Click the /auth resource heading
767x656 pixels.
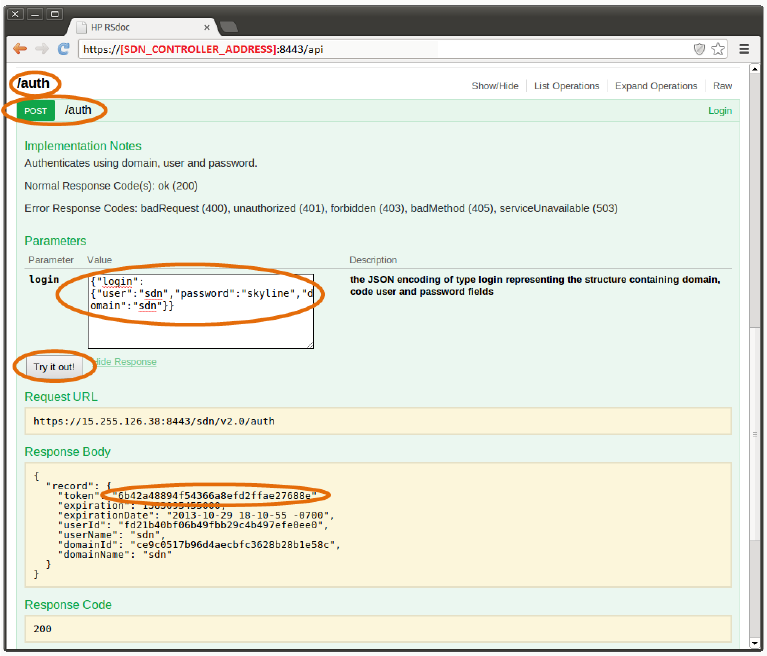point(34,84)
